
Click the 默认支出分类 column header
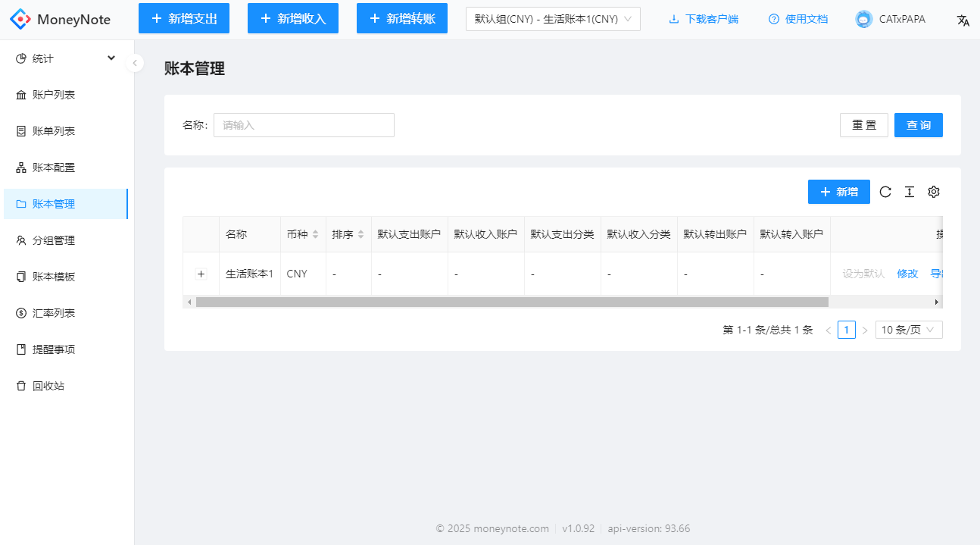(x=563, y=234)
